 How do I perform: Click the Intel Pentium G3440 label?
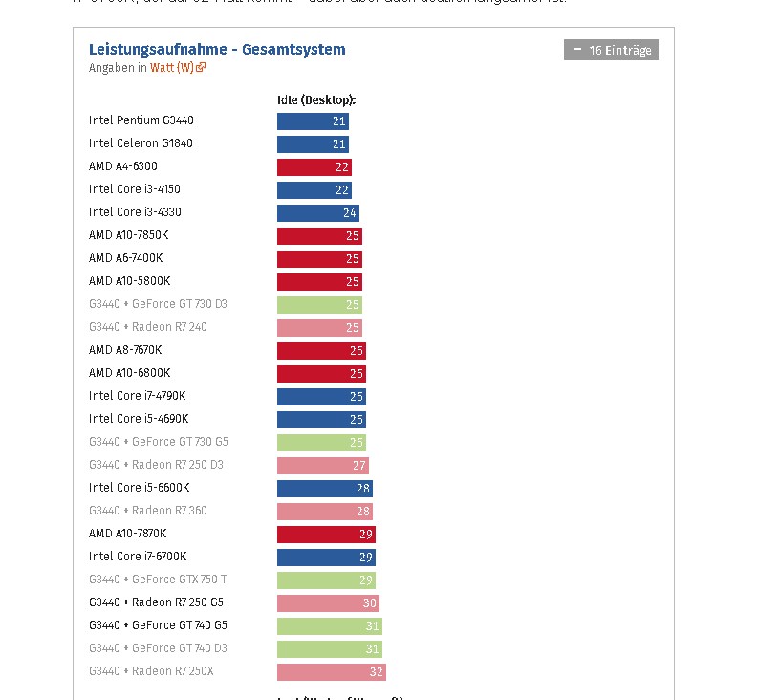point(141,120)
